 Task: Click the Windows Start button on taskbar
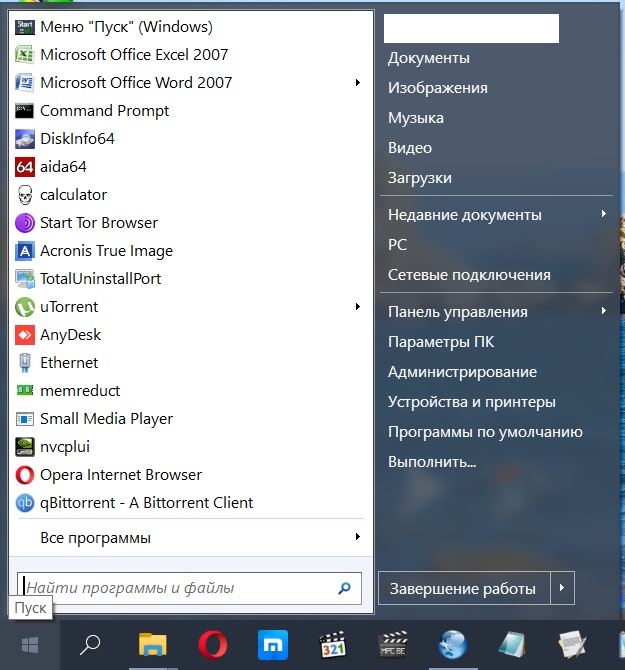pos(30,645)
